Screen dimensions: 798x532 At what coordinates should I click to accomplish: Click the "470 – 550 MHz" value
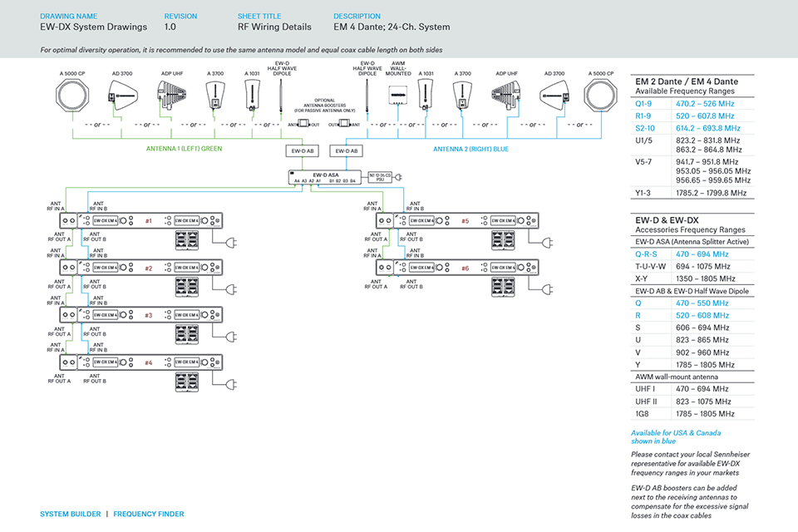pos(702,303)
